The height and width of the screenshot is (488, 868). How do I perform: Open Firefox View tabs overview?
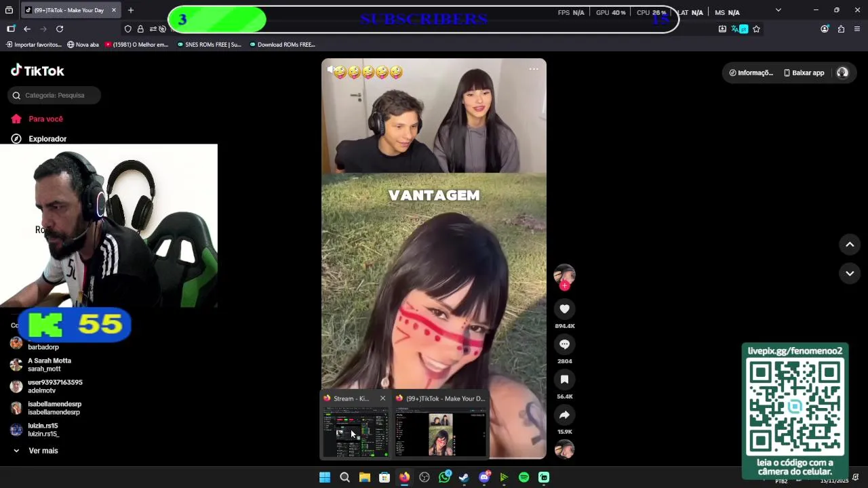click(x=9, y=10)
